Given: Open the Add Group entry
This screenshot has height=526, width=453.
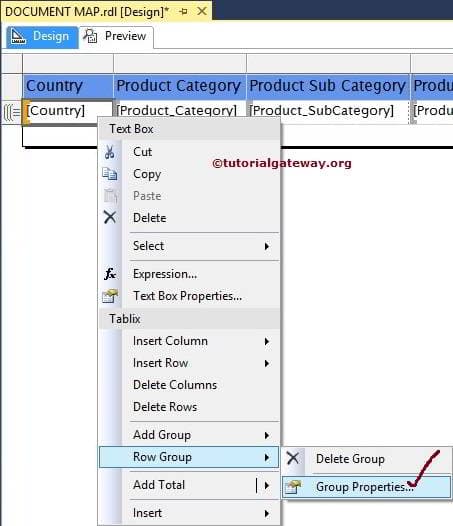Looking at the screenshot, I should (x=189, y=435).
